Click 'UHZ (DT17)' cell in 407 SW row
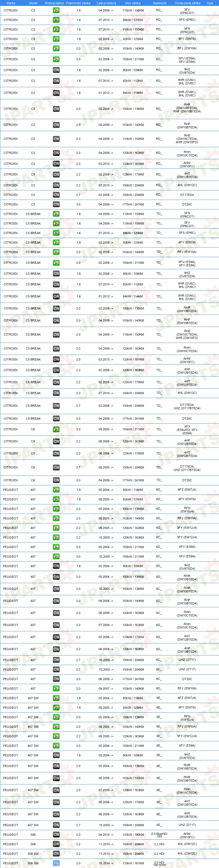This screenshot has width=219, height=868. (x=187, y=825)
